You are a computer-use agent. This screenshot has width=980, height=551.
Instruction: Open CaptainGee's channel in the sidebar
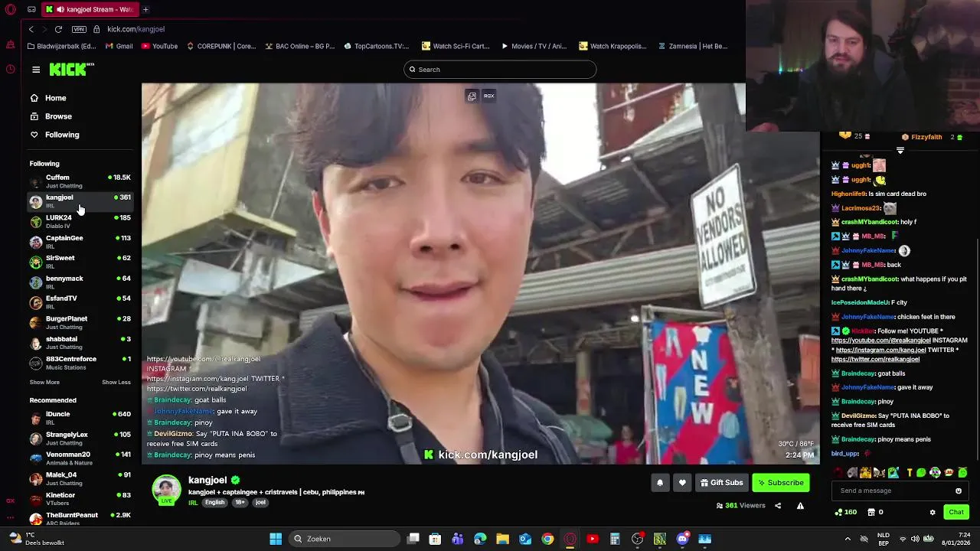pyautogui.click(x=80, y=242)
